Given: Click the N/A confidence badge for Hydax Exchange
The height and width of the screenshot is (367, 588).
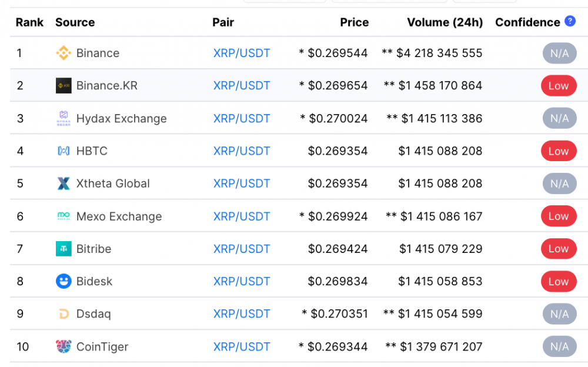Looking at the screenshot, I should pyautogui.click(x=560, y=119).
